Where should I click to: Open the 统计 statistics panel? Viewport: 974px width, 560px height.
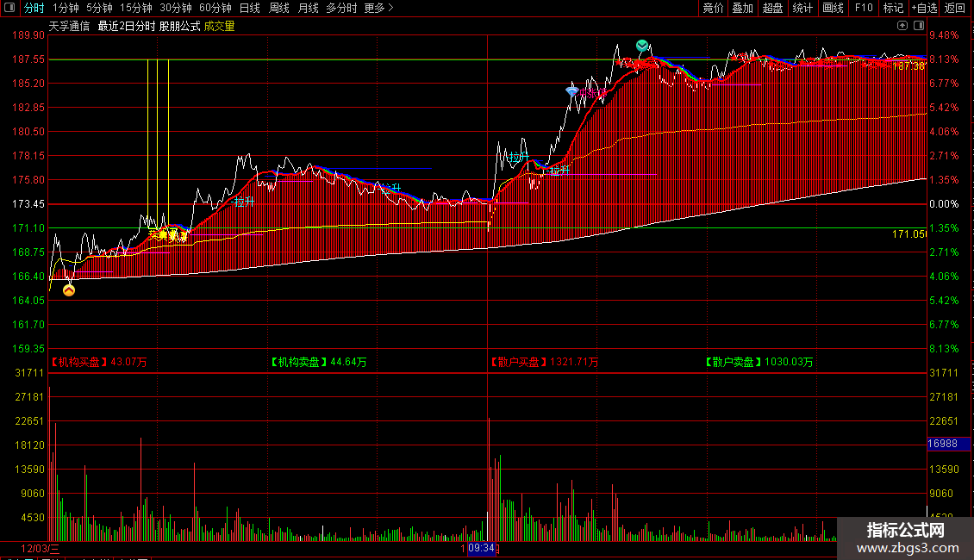pos(802,8)
